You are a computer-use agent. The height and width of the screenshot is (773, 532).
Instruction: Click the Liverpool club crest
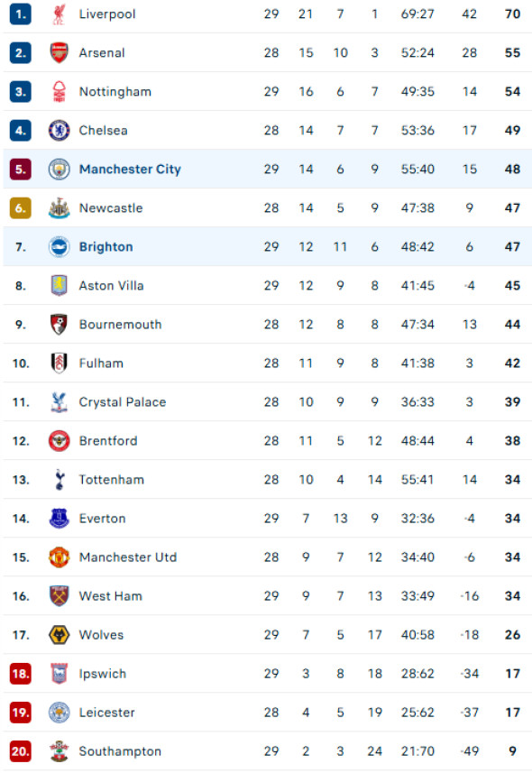(x=59, y=14)
